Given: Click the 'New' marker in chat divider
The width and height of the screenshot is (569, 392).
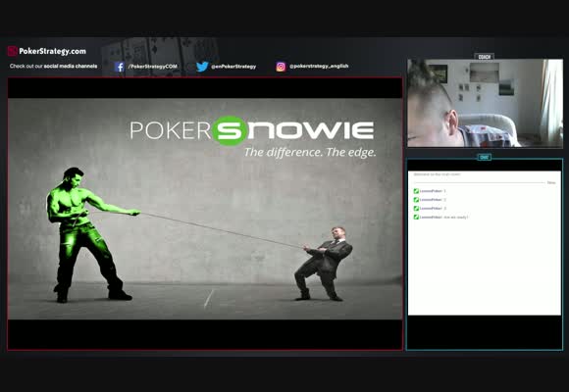Looking at the screenshot, I should [551, 182].
